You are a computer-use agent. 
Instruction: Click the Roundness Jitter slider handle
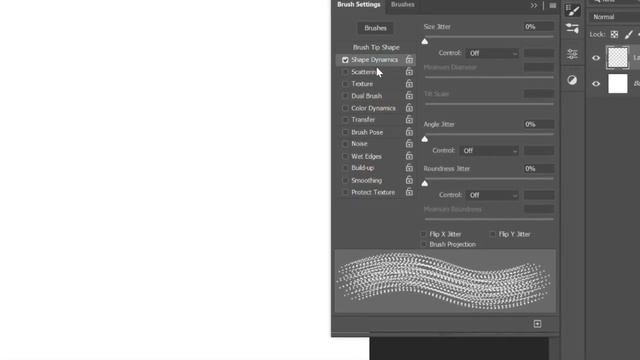point(425,183)
